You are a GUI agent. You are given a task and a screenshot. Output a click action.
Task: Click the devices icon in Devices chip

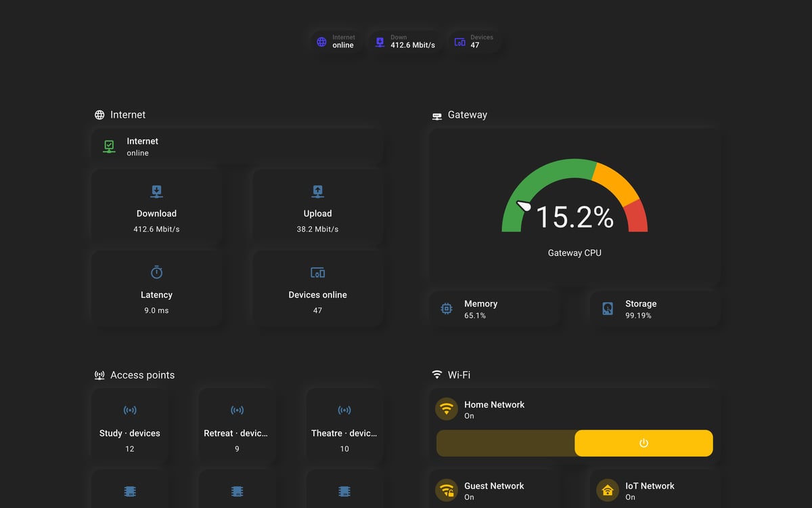(460, 42)
